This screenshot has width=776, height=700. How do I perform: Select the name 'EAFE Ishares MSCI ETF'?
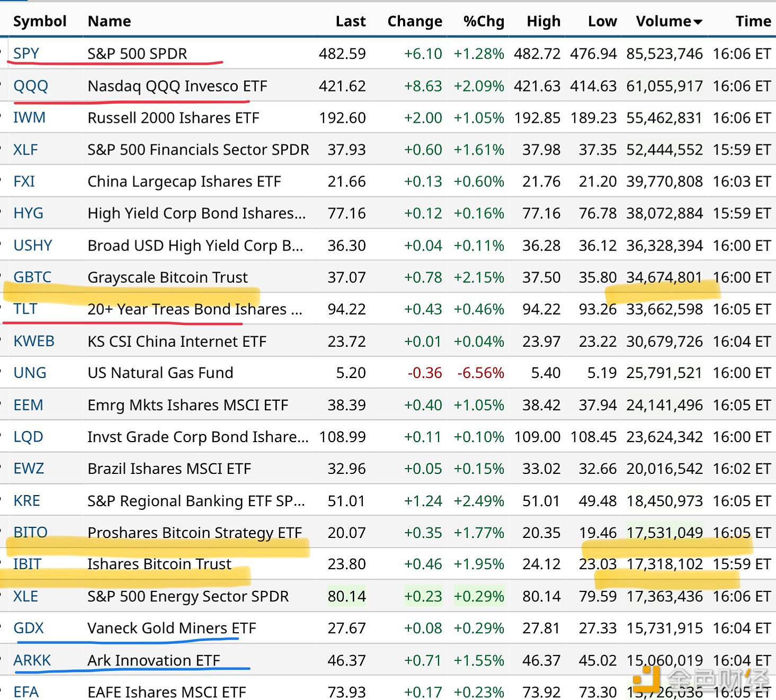coord(167,692)
